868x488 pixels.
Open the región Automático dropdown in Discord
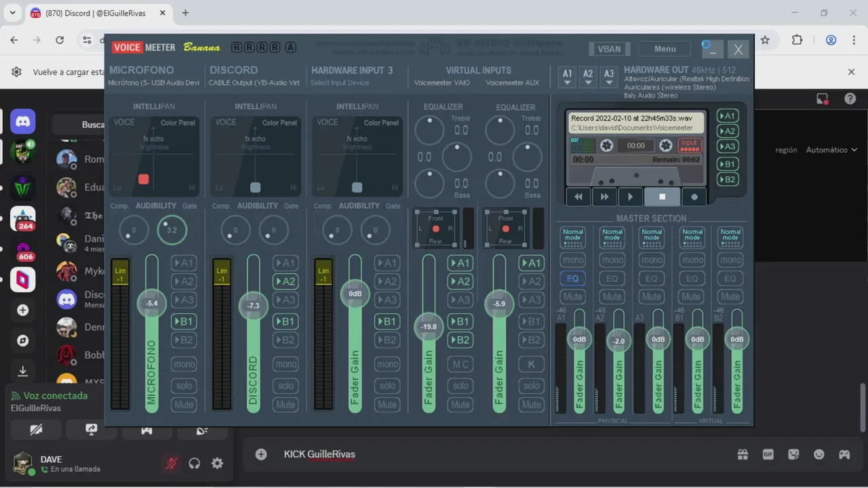coord(831,150)
